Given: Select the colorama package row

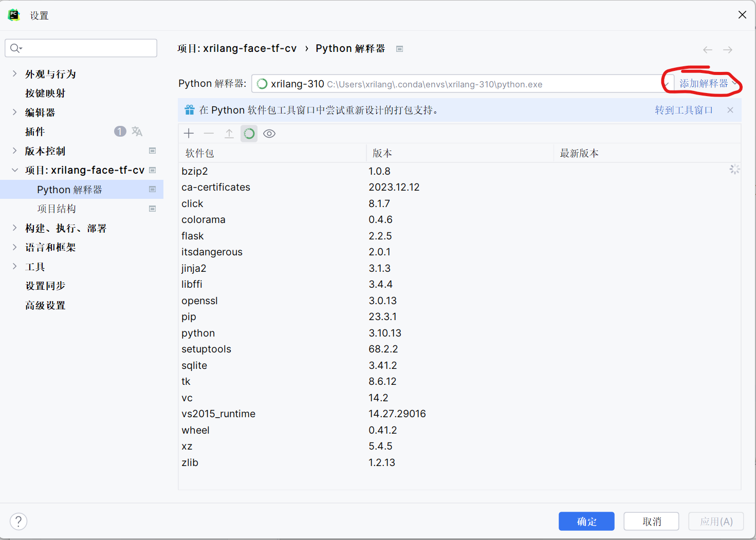Looking at the screenshot, I should click(459, 219).
